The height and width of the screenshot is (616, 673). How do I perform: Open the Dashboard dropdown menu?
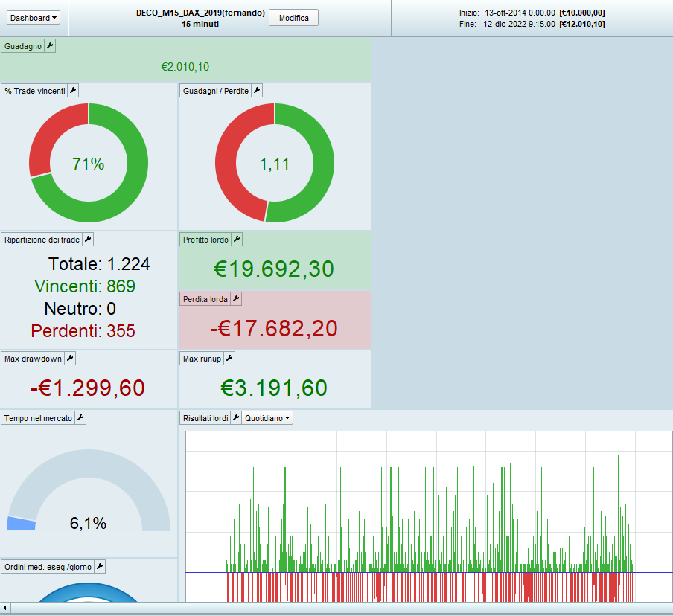33,18
